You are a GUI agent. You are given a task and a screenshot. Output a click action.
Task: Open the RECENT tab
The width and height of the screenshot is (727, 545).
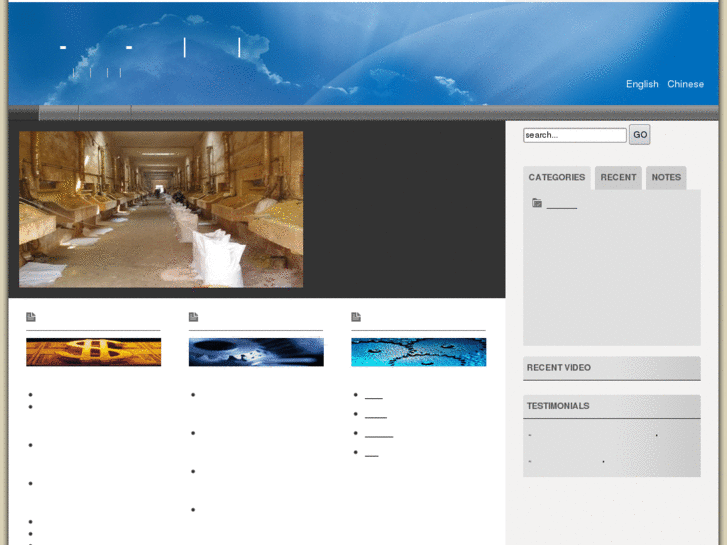click(618, 177)
